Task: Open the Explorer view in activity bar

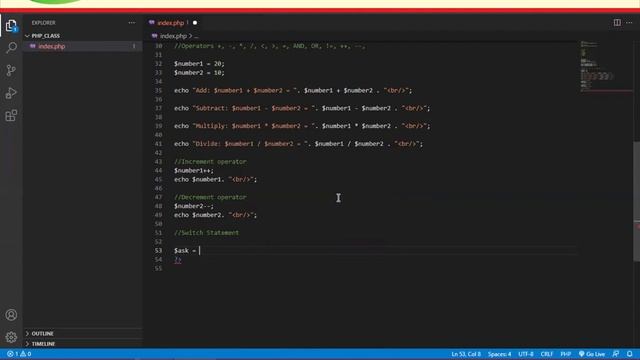Action: 11,26
